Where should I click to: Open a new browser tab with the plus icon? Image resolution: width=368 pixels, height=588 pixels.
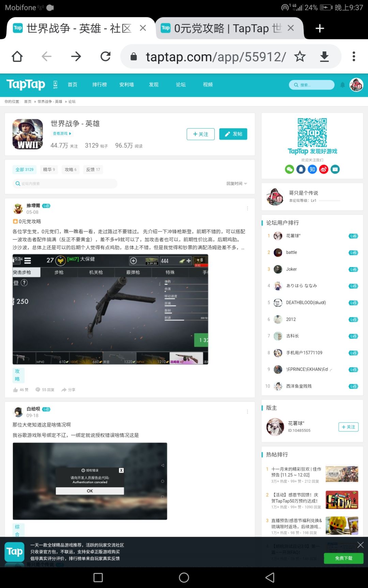[320, 28]
